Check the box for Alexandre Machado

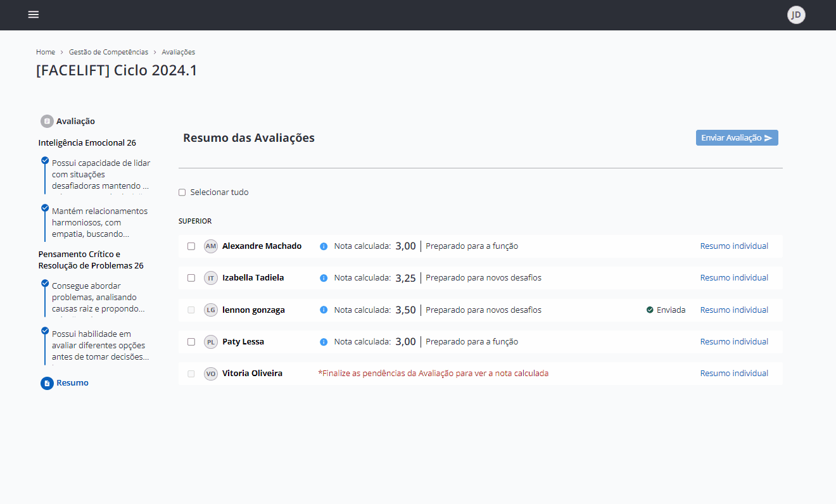point(191,246)
